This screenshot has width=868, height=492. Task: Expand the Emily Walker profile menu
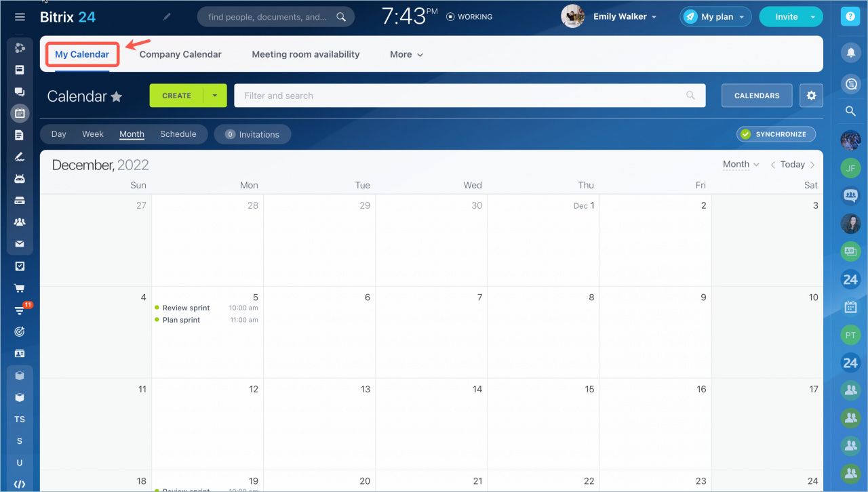[x=625, y=17]
